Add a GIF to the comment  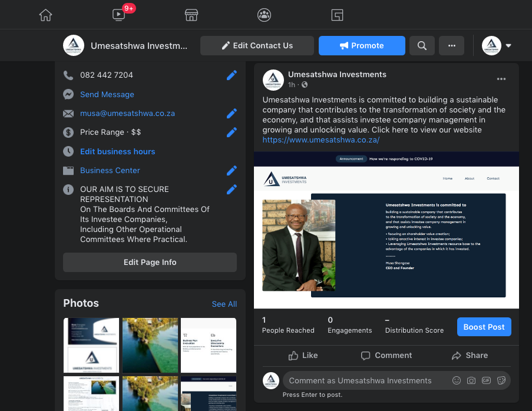coord(486,380)
